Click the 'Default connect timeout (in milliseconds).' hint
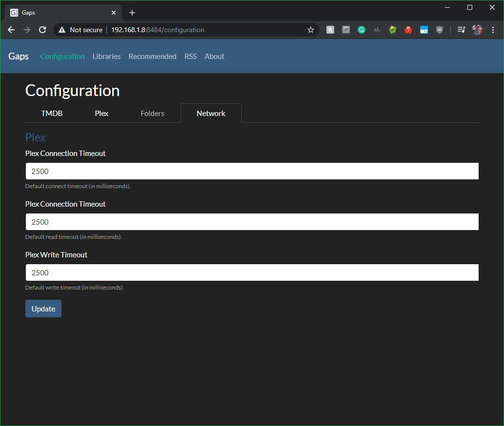This screenshot has height=426, width=504. pyautogui.click(x=78, y=186)
